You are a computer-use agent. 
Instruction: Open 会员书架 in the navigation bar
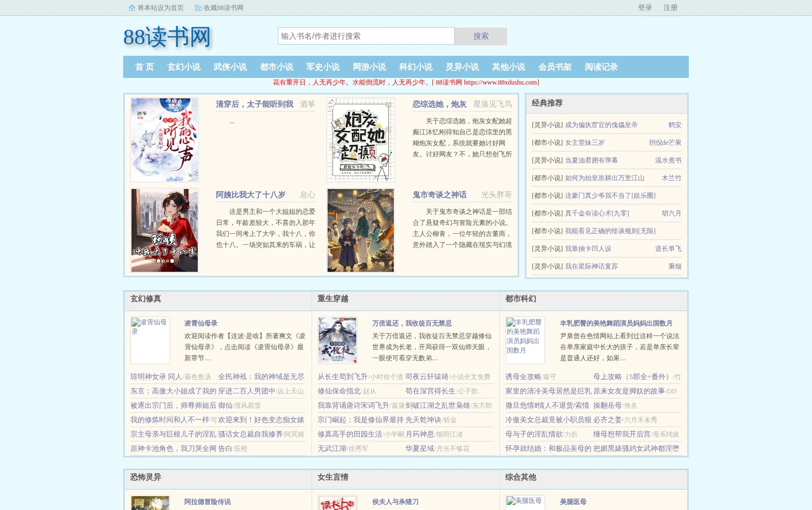(555, 67)
